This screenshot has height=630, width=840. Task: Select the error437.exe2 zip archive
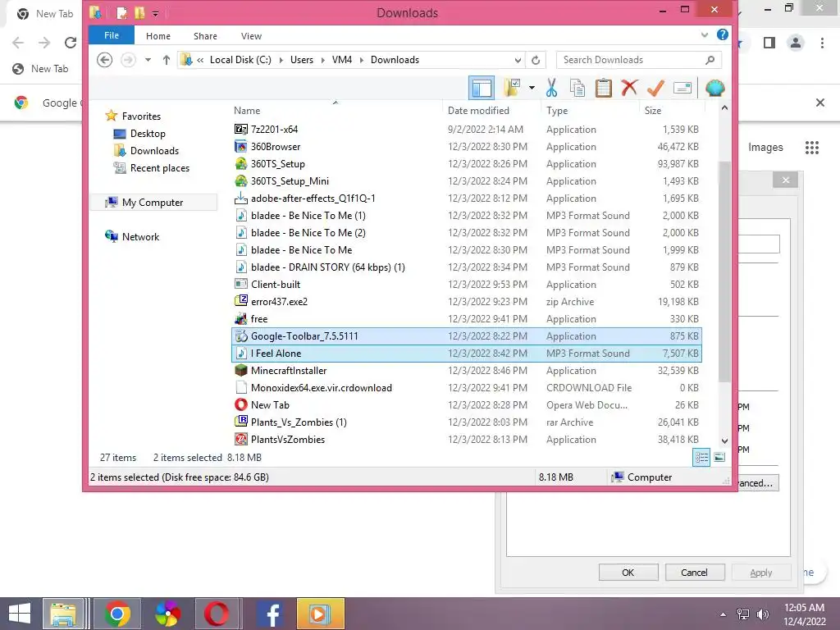click(x=466, y=301)
